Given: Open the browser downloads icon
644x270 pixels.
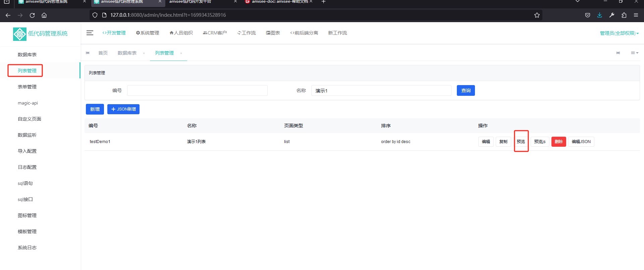Looking at the screenshot, I should pyautogui.click(x=599, y=15).
